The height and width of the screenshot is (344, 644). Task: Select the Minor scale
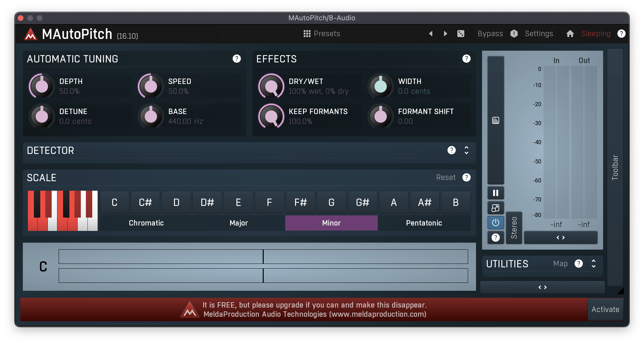pyautogui.click(x=332, y=223)
